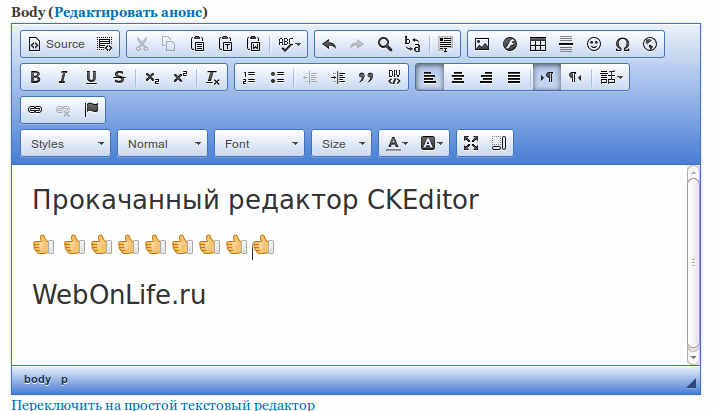The image size is (715, 411).
Task: Toggle Superscript formatting
Action: click(x=180, y=77)
